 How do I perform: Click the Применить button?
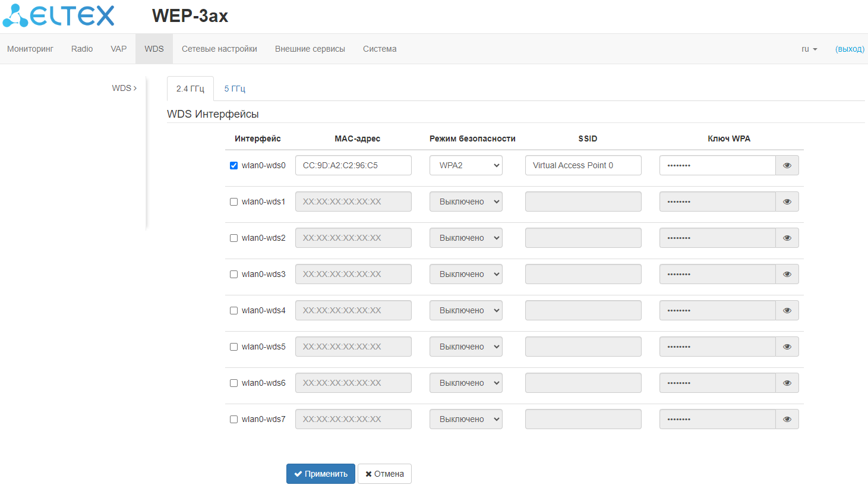click(321, 474)
